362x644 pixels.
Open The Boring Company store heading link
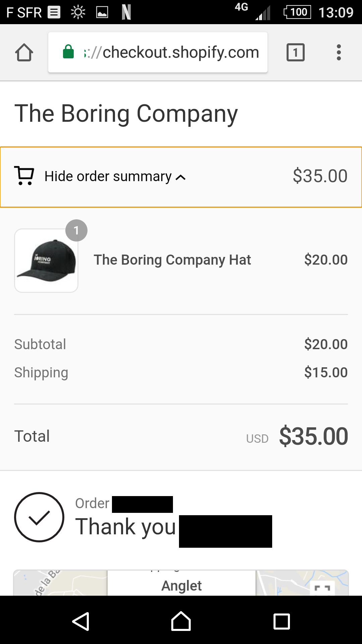click(126, 113)
